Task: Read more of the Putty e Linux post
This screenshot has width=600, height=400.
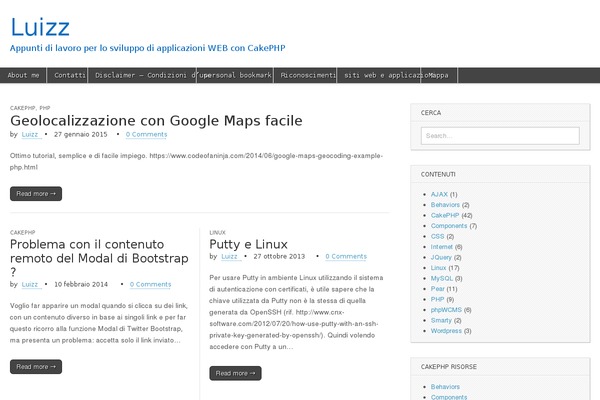Action: point(235,373)
